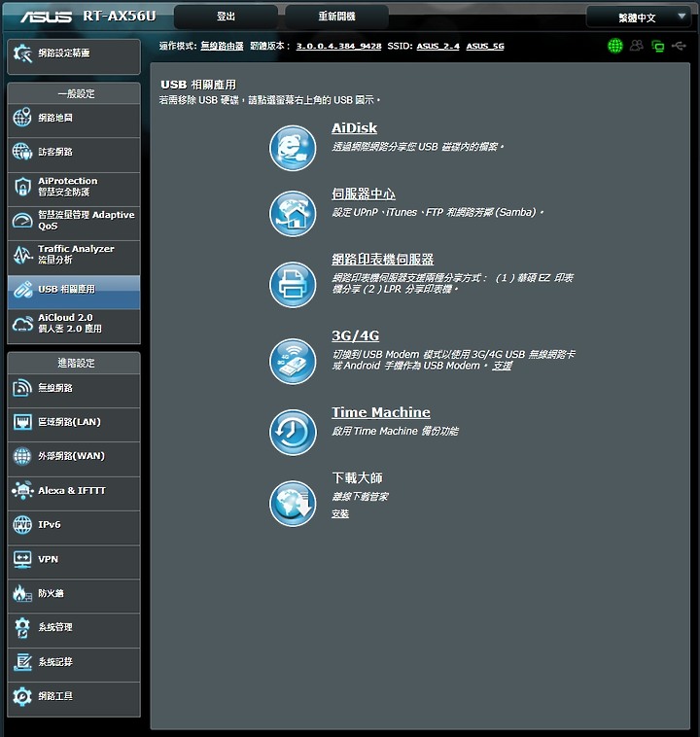Open the VPN monitor icon
Screen dimensions: 700x737
tap(22, 559)
